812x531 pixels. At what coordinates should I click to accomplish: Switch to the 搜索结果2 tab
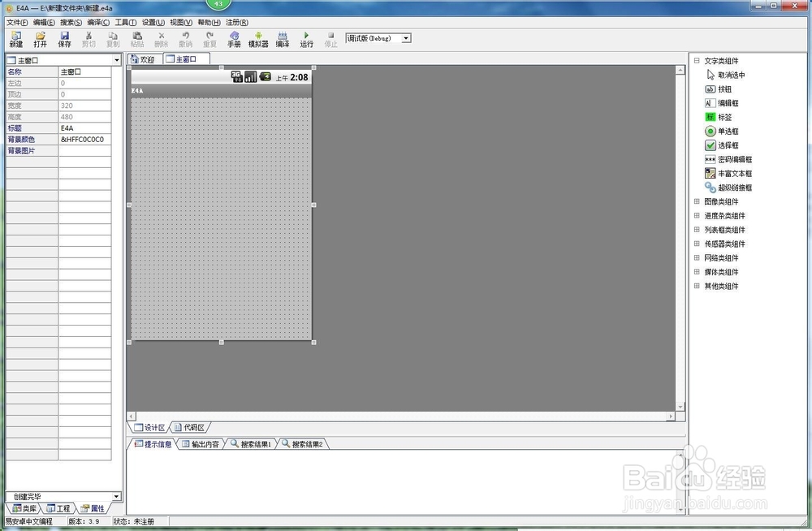[303, 444]
